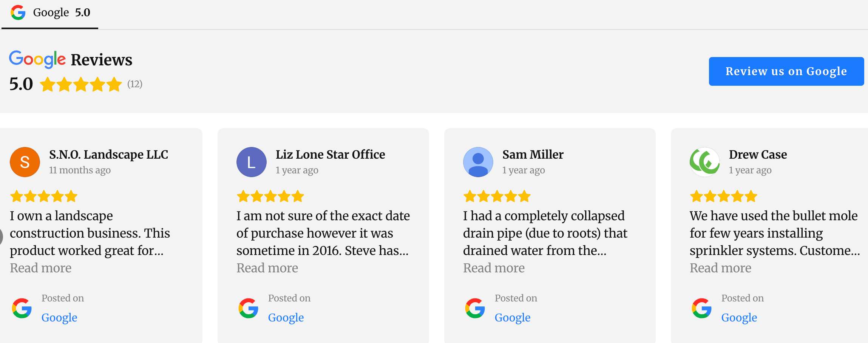Click the Google tab with 5.0 rating
868x343 pixels.
click(50, 13)
